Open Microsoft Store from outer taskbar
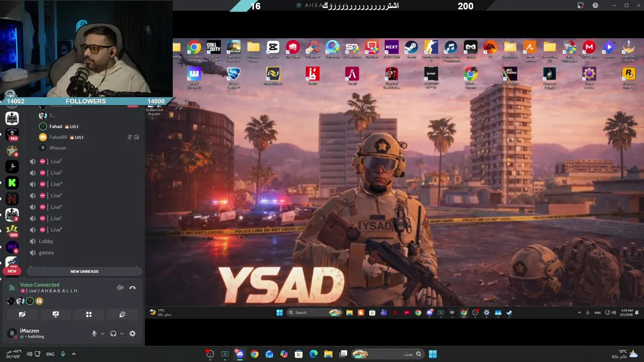Screen dimensions: 644x362 point(299,354)
